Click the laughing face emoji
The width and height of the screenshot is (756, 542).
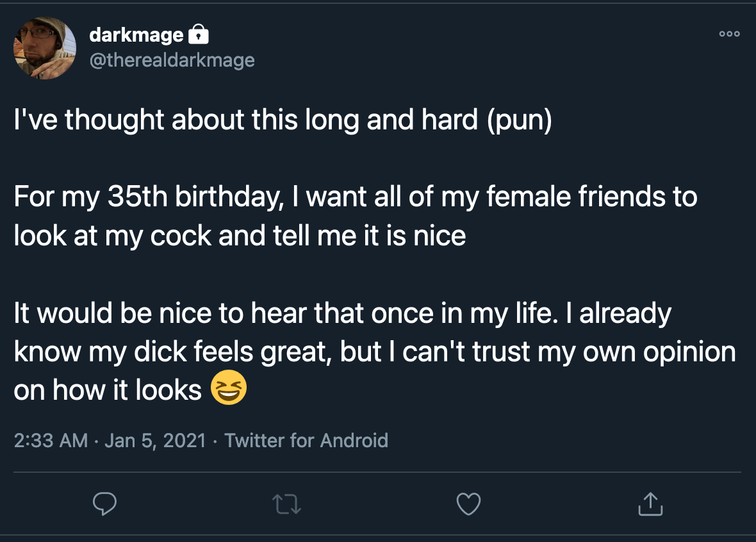229,387
